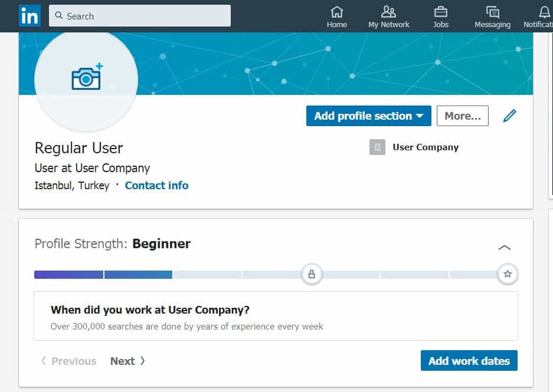Open the Notifications bell icon
This screenshot has height=392, width=553.
[544, 12]
